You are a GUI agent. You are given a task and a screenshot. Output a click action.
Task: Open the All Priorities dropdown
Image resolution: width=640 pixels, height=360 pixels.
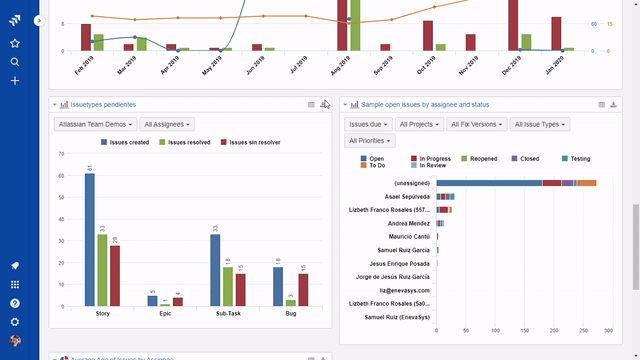pos(369,140)
